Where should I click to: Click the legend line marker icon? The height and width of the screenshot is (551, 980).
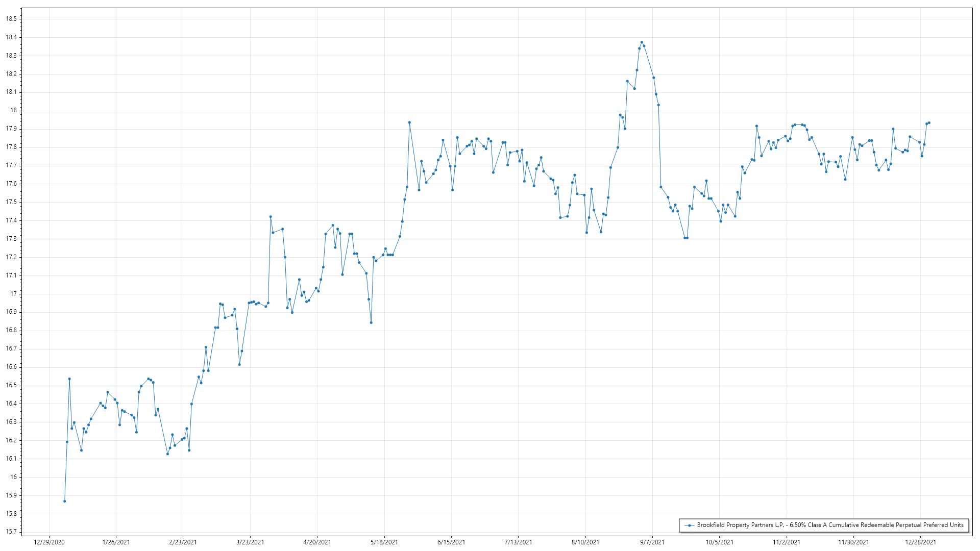(x=690, y=525)
